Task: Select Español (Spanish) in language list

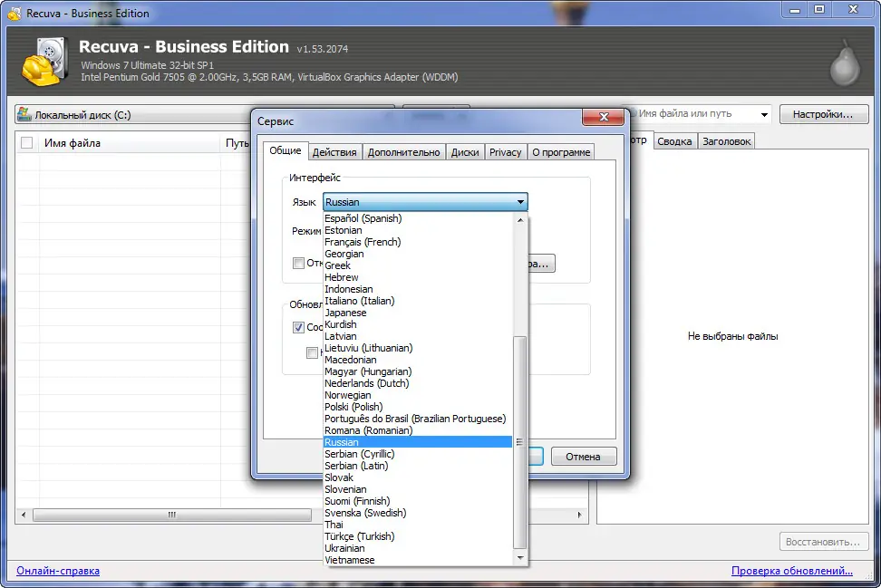Action: coord(418,218)
